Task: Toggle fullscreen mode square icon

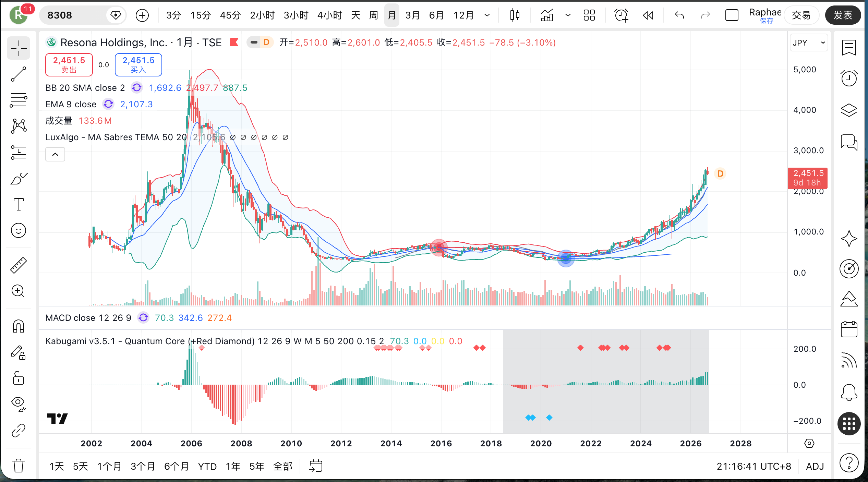Action: pos(732,15)
